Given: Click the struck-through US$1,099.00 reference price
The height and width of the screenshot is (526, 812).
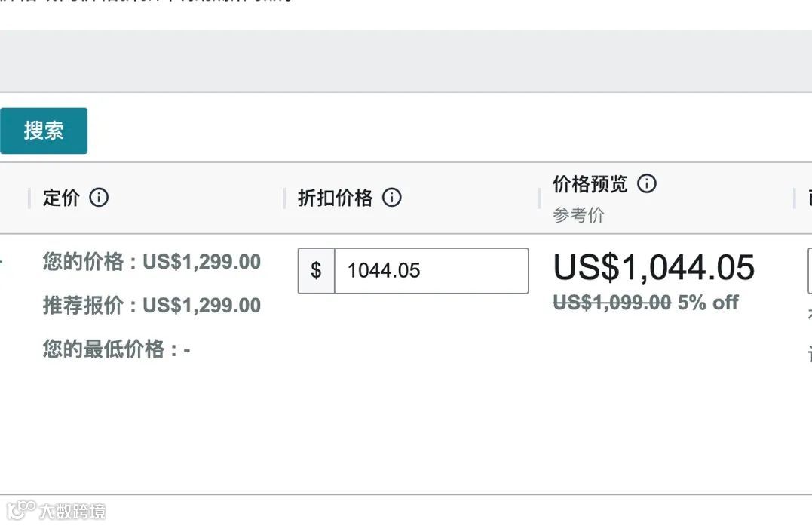Looking at the screenshot, I should [x=611, y=303].
